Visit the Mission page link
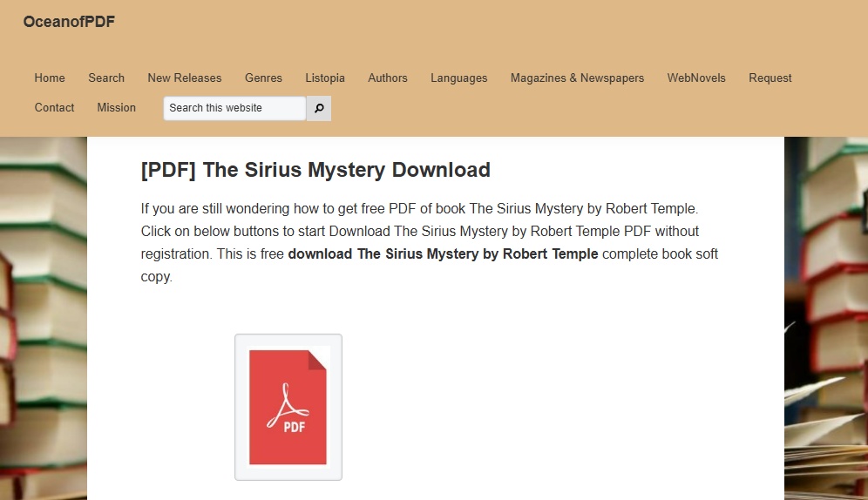868x500 pixels. [117, 107]
